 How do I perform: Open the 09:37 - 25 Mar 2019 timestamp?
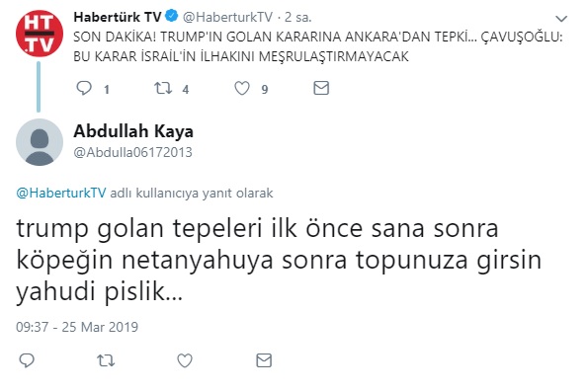(x=77, y=327)
